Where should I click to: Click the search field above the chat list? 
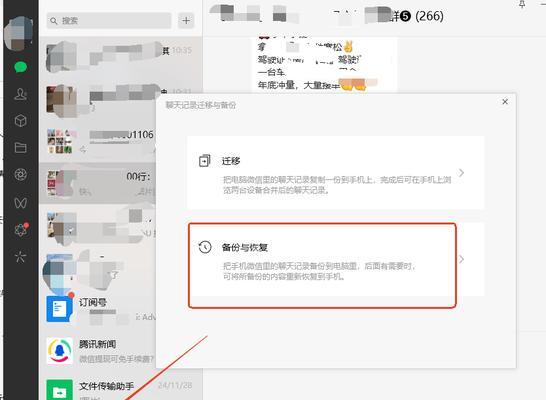click(x=109, y=21)
